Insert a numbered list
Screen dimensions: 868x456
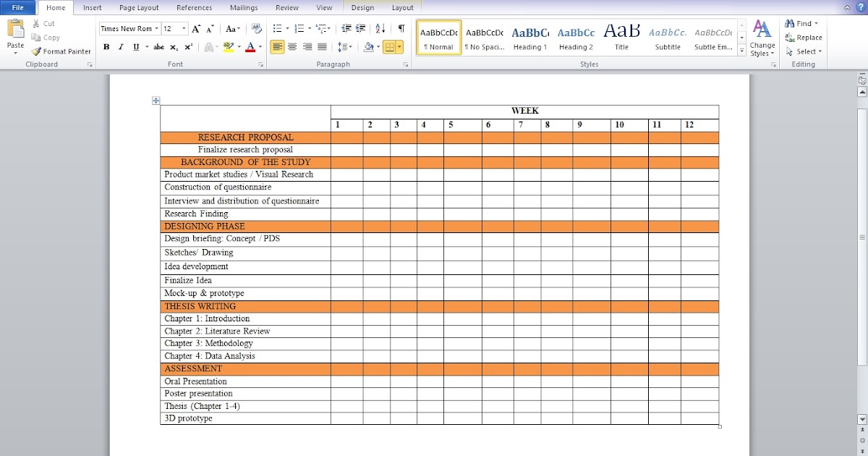(299, 29)
